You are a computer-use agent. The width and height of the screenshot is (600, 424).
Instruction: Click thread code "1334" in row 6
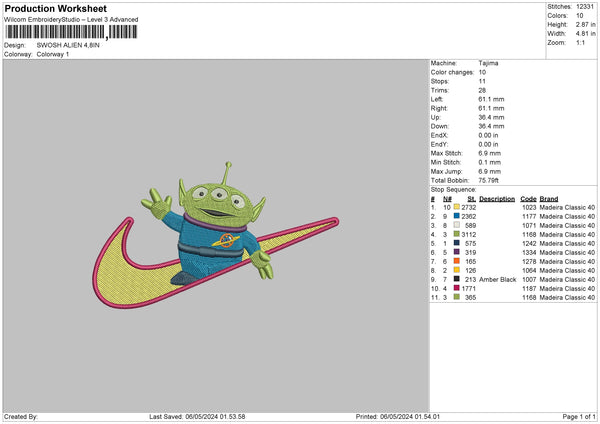pos(529,253)
